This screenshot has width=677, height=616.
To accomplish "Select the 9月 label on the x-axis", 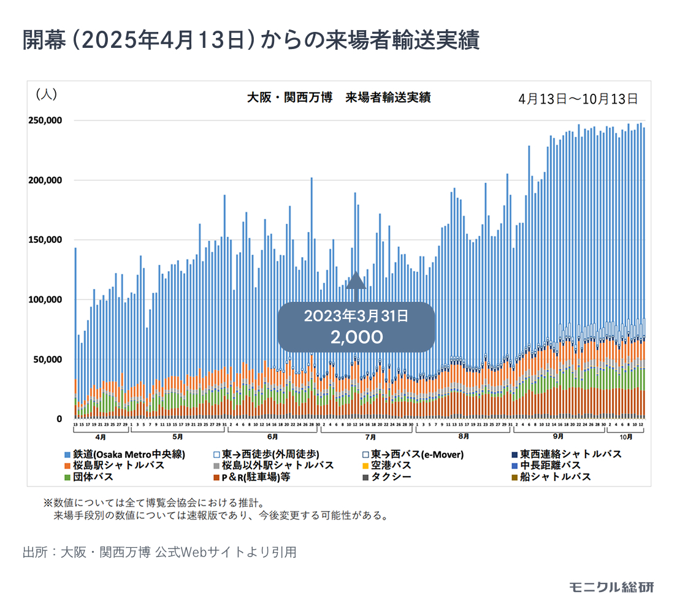I will [x=559, y=437].
